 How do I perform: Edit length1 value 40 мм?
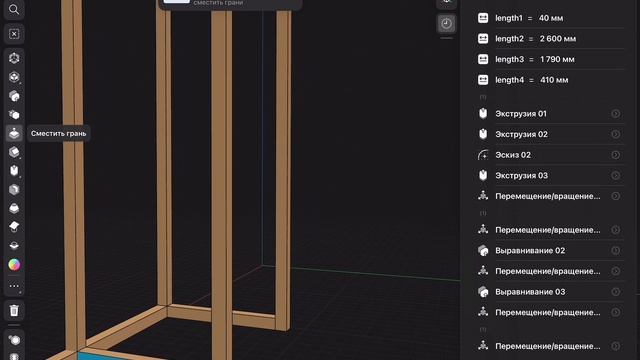pyautogui.click(x=551, y=18)
